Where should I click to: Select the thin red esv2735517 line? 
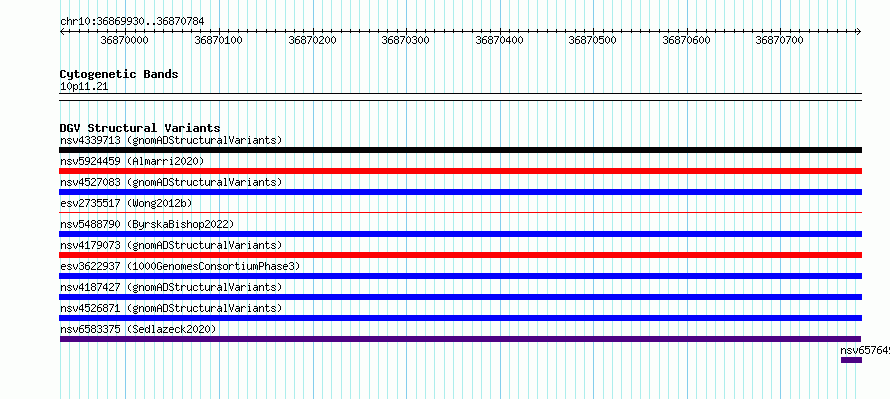coord(460,213)
